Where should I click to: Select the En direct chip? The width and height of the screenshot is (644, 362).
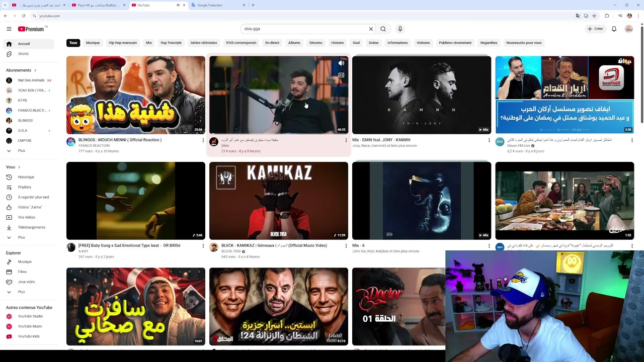coord(272,43)
